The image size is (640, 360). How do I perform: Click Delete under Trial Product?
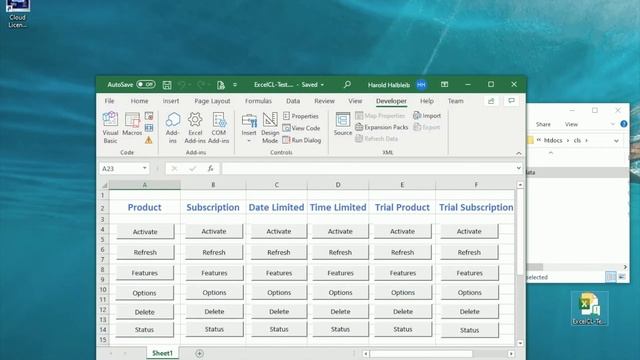402,311
